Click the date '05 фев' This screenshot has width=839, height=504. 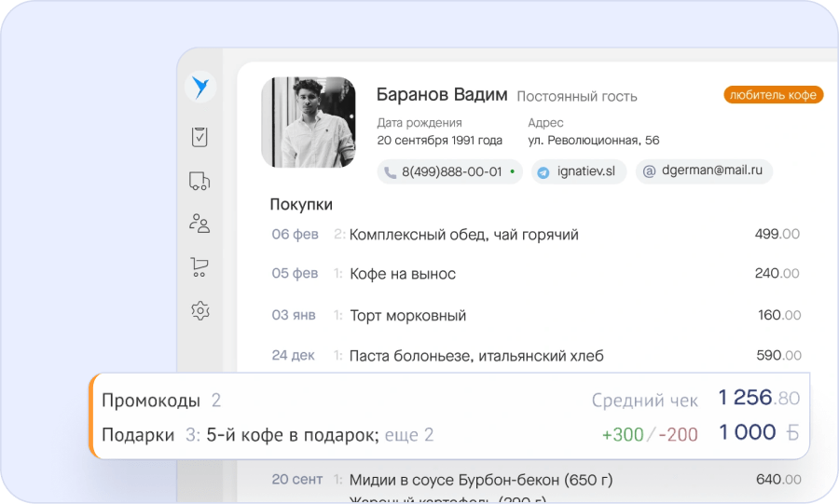coord(295,273)
